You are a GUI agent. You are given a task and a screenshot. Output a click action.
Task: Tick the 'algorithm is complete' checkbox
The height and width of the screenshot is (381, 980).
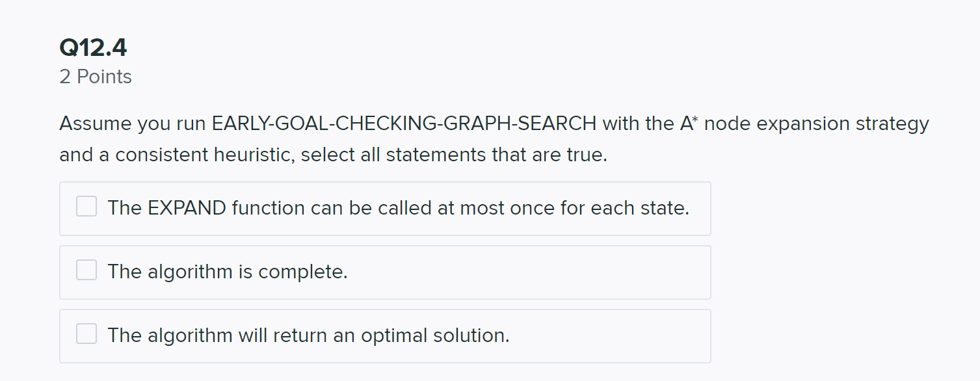click(x=86, y=270)
